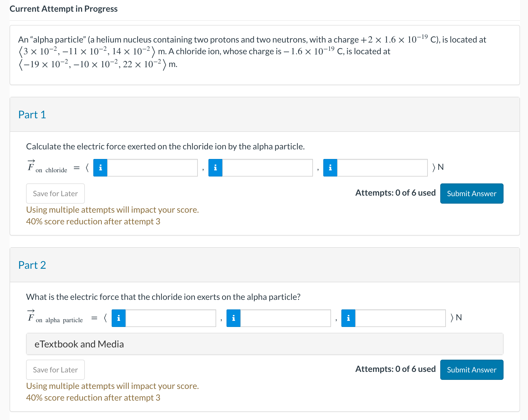Save Part 1 for Later
Screen dimensions: 528x420
[x=55, y=194]
